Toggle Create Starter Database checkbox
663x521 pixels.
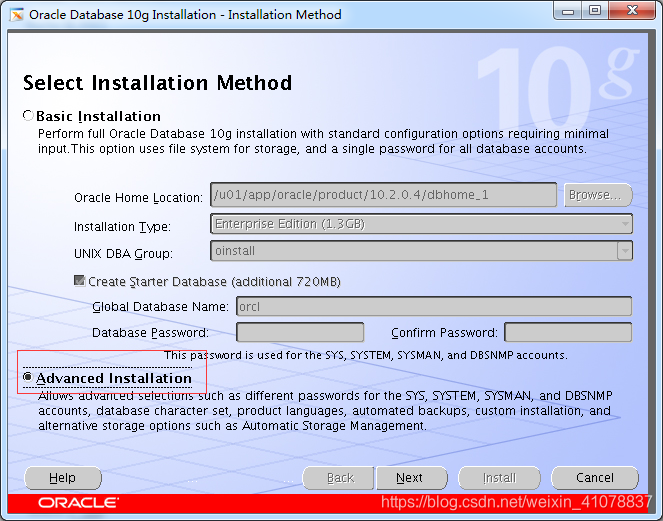[x=79, y=281]
